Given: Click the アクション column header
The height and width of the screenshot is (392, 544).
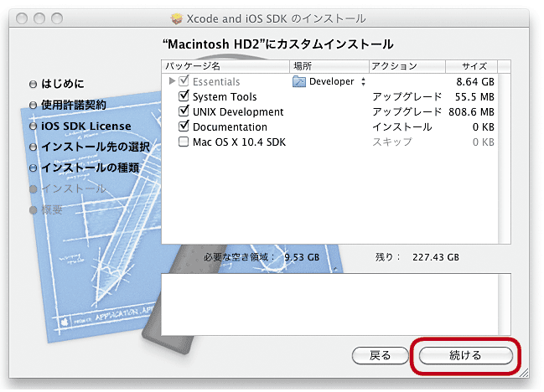Looking at the screenshot, I should 407,66.
